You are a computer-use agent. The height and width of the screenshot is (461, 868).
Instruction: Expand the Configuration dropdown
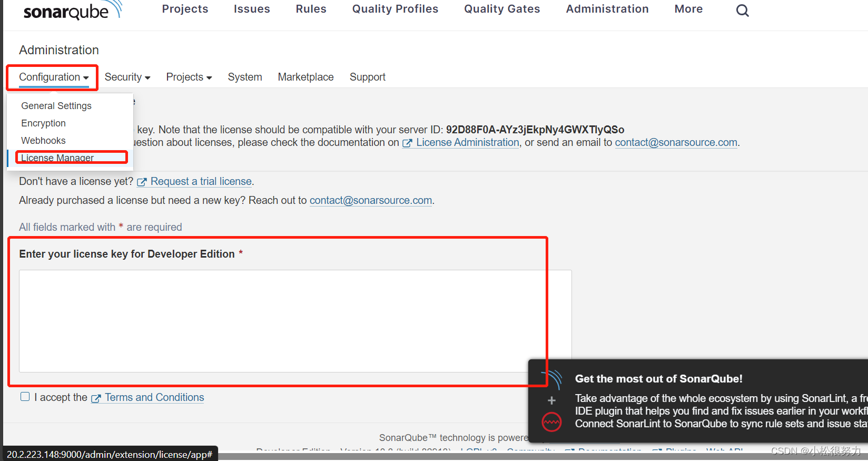pos(54,77)
